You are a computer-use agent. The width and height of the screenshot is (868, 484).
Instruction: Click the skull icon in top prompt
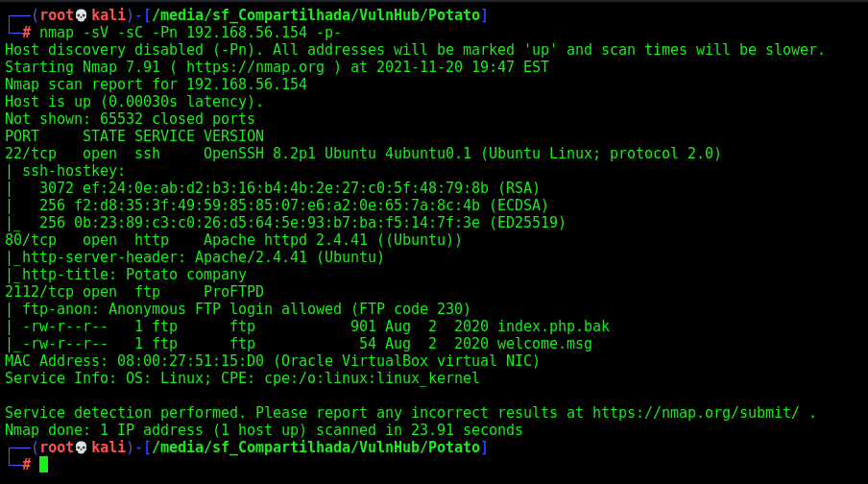(82, 15)
